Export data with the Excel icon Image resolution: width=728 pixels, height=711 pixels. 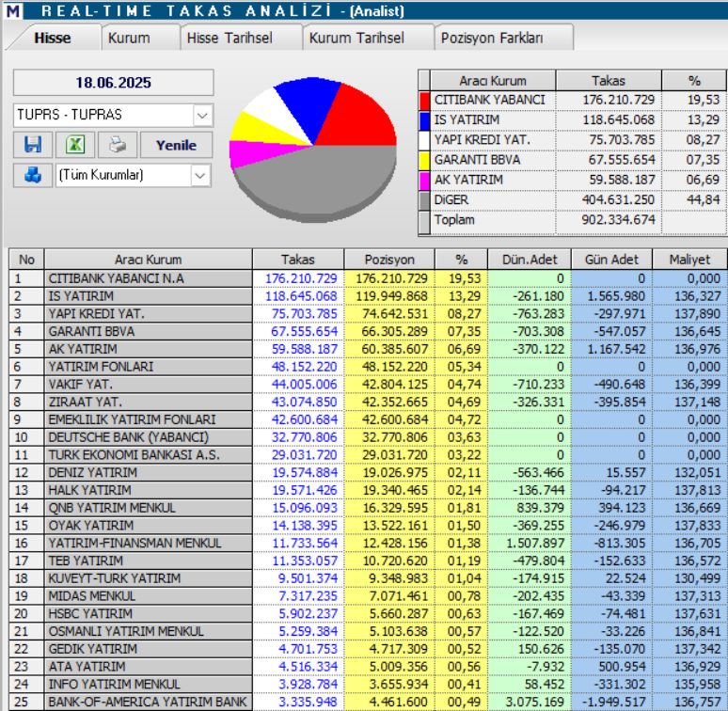pos(75,145)
